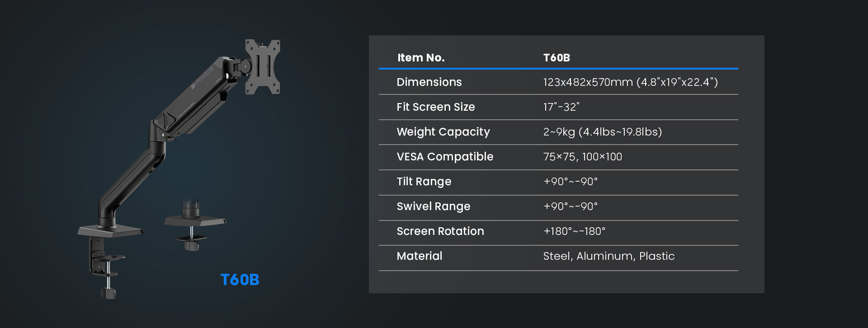Click the Weight Capacity label
The width and height of the screenshot is (868, 328).
pyautogui.click(x=443, y=132)
